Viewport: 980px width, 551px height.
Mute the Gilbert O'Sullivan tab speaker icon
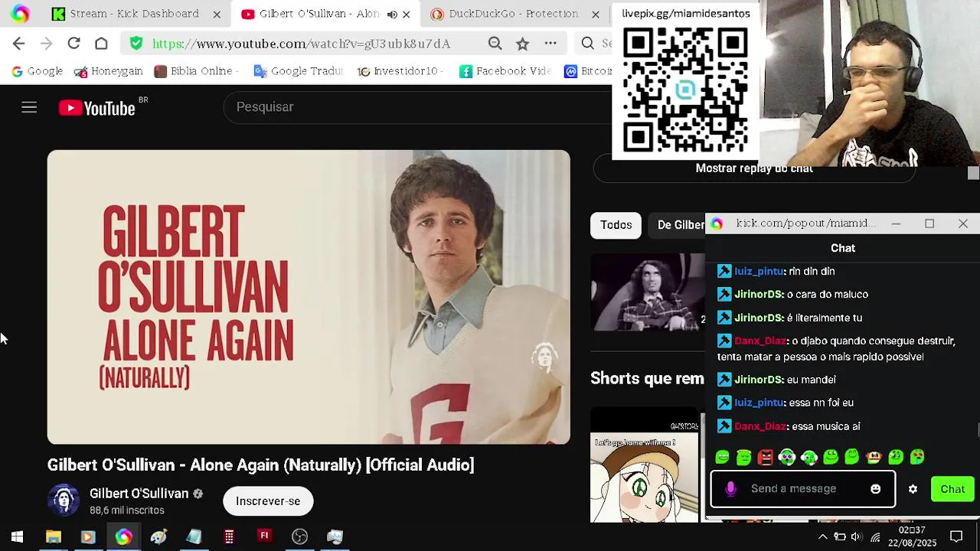(x=392, y=14)
